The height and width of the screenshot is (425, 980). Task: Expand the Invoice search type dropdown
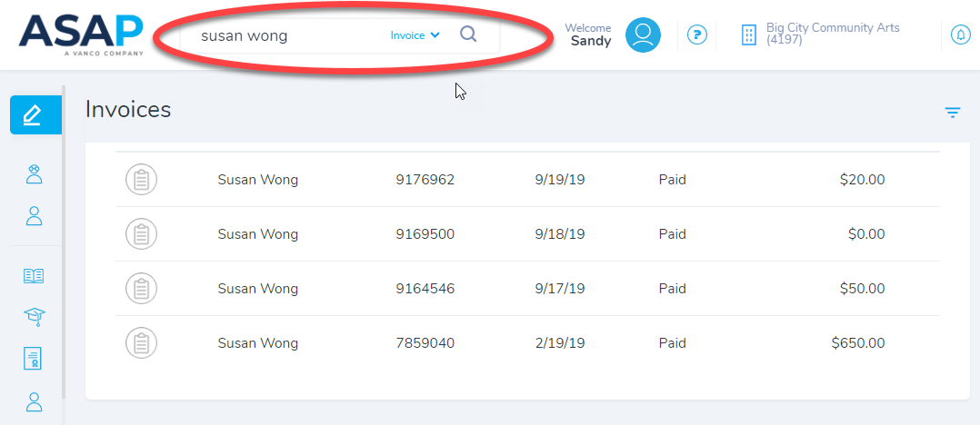pyautogui.click(x=415, y=35)
